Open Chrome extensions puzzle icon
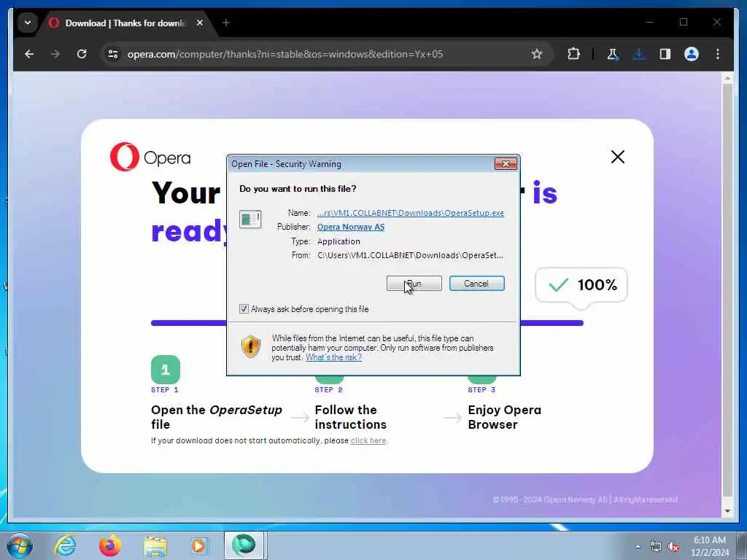747x560 pixels. (x=573, y=54)
